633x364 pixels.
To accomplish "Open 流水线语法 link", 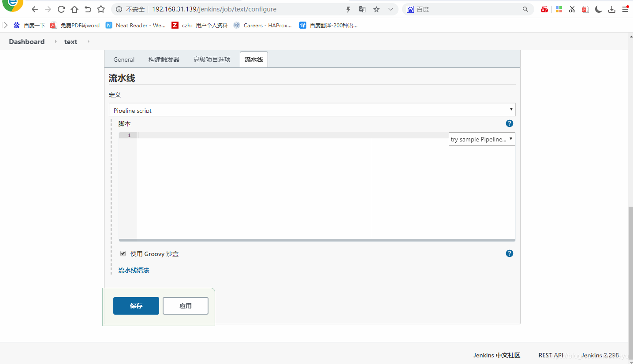I will (x=134, y=270).
